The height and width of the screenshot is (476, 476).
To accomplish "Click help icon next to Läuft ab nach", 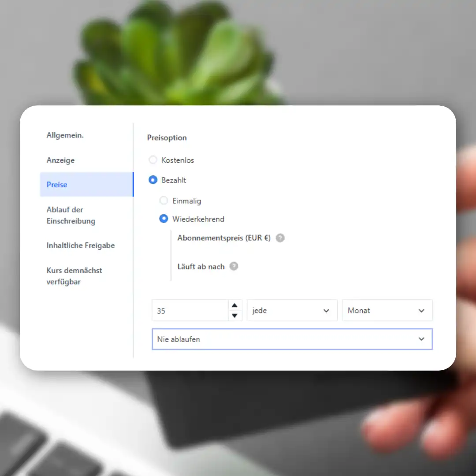I will (234, 266).
